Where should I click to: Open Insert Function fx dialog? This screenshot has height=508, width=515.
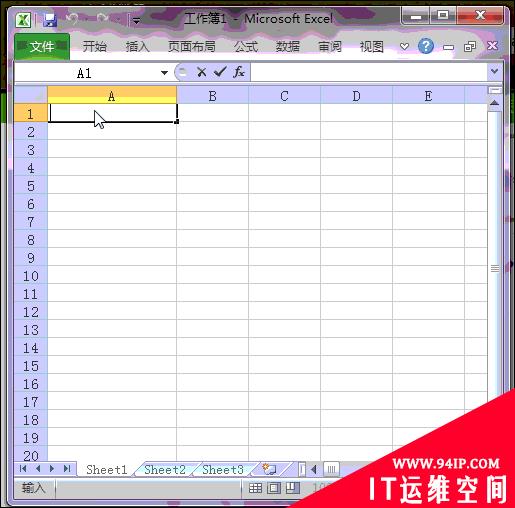point(239,72)
